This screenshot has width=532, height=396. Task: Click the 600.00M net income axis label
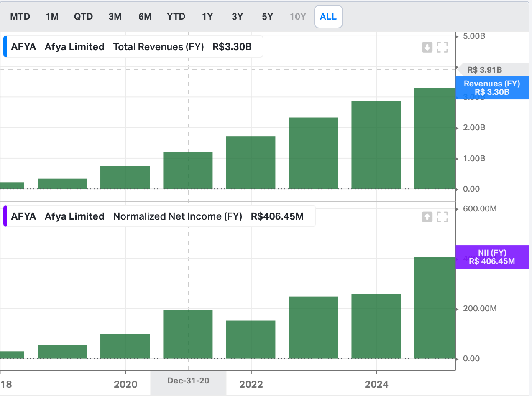pos(480,208)
